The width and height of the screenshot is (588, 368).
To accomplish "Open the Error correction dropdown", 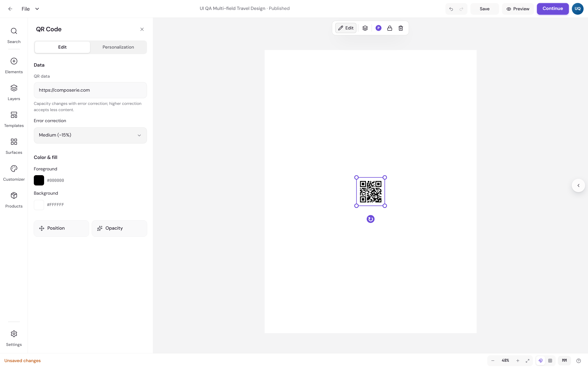I will click(x=90, y=135).
